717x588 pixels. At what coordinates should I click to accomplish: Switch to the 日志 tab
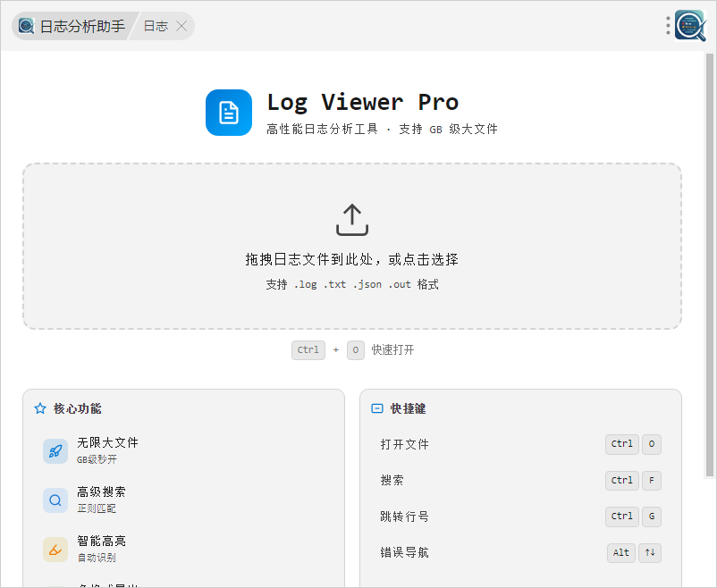coord(156,26)
